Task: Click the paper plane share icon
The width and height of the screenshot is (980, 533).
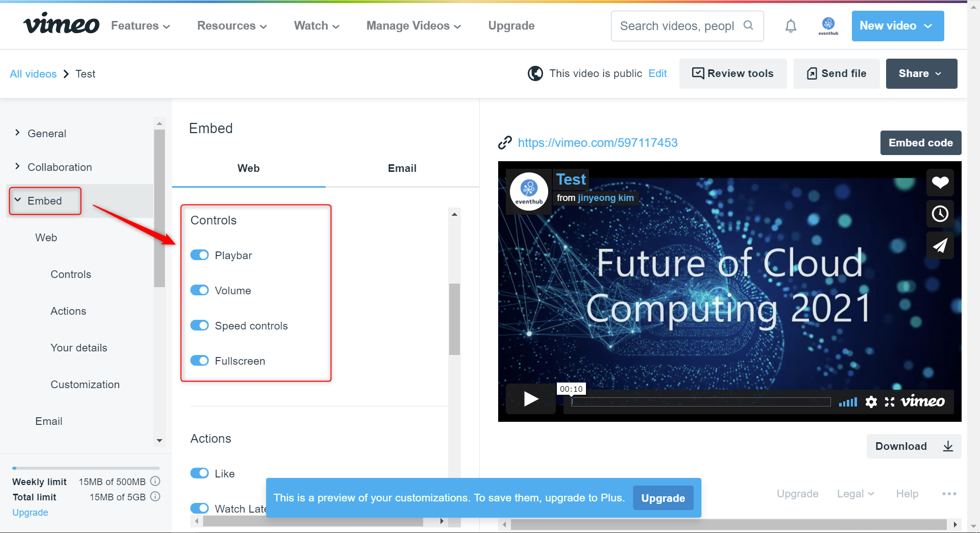Action: (x=940, y=245)
